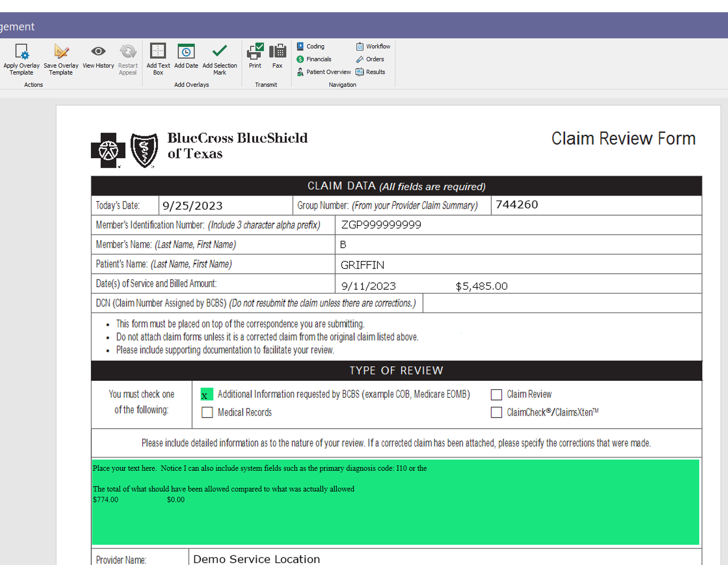Click Provider Name value Demo Service Location
The height and width of the screenshot is (565, 728).
click(x=257, y=559)
